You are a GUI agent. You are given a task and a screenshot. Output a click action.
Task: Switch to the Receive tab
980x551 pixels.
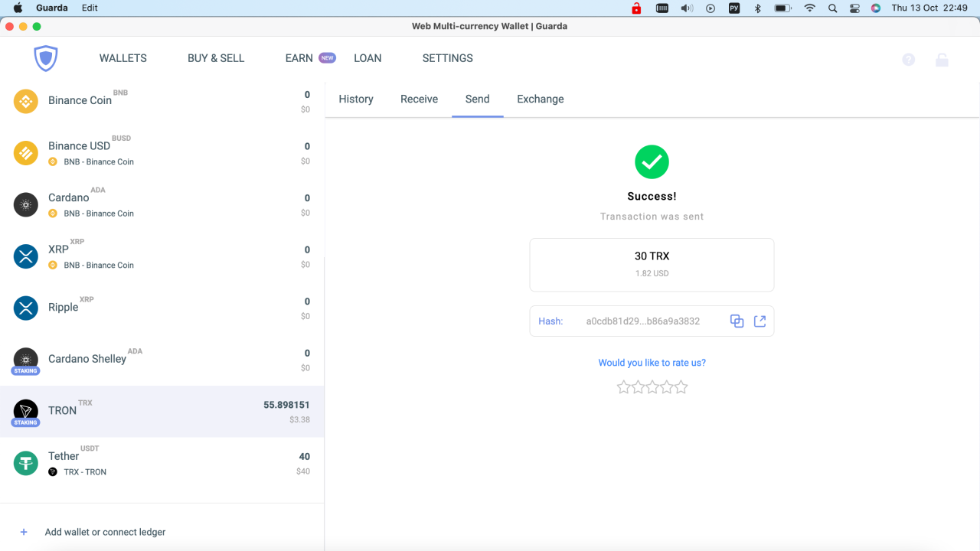(x=419, y=99)
